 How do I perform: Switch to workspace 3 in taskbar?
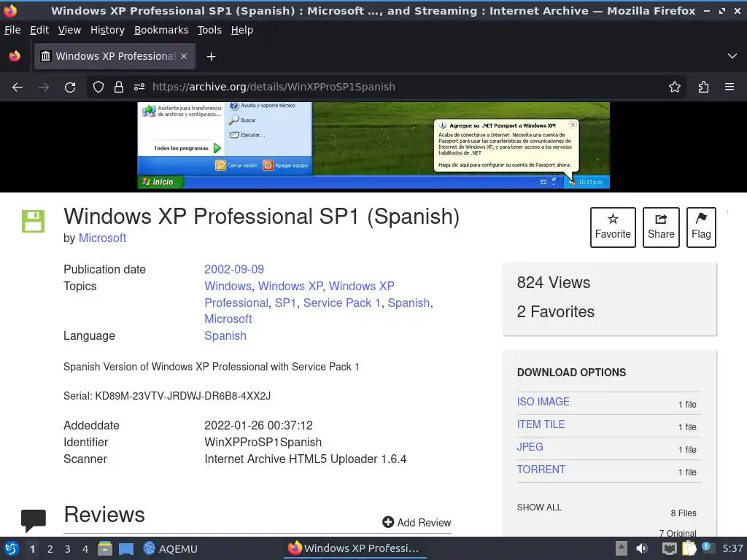click(68, 549)
